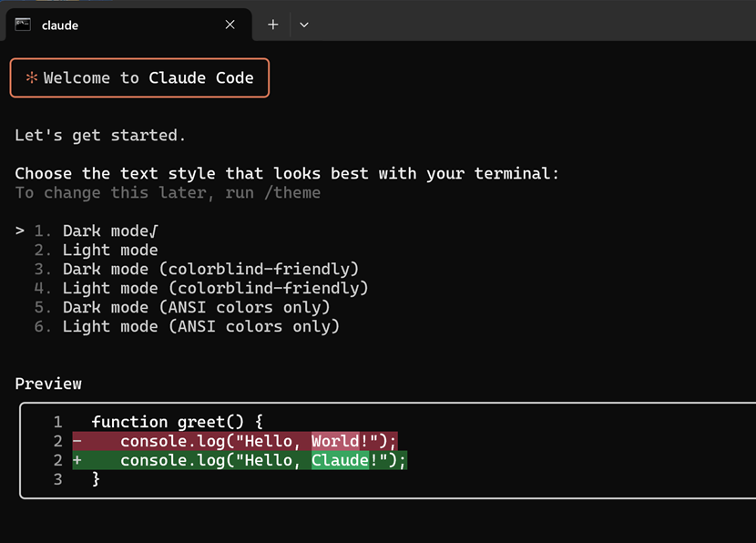Click the red − diff removal marker
Screen dimensions: 756x543
(77, 441)
